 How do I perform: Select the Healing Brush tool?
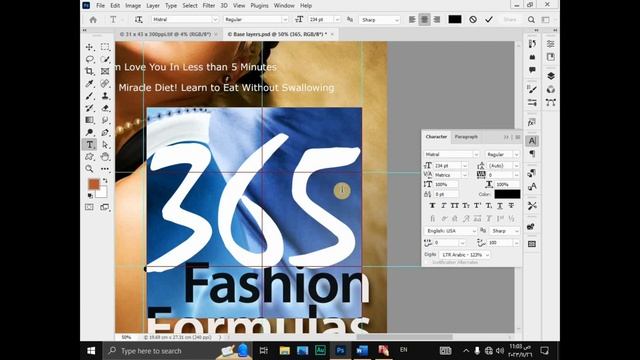[105, 84]
